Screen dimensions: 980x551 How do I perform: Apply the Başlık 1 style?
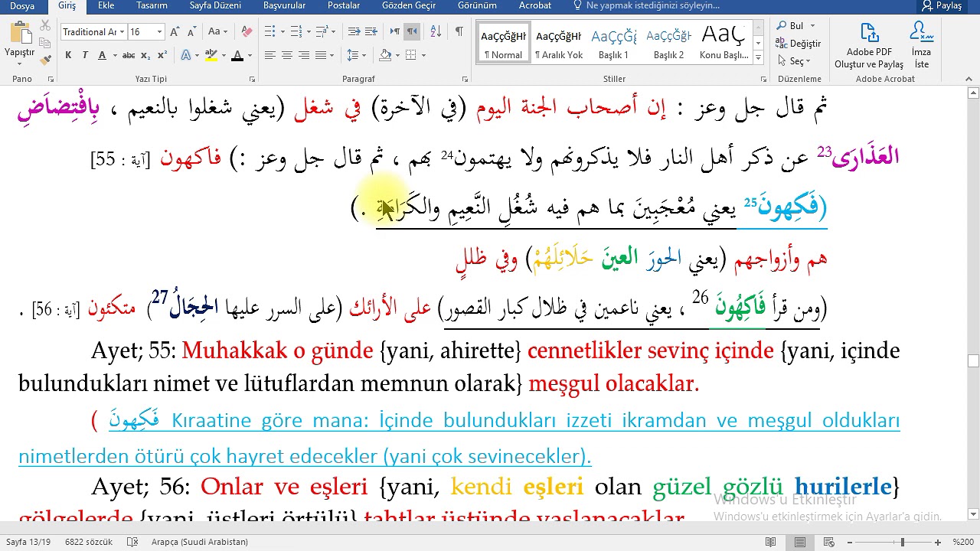coord(613,43)
